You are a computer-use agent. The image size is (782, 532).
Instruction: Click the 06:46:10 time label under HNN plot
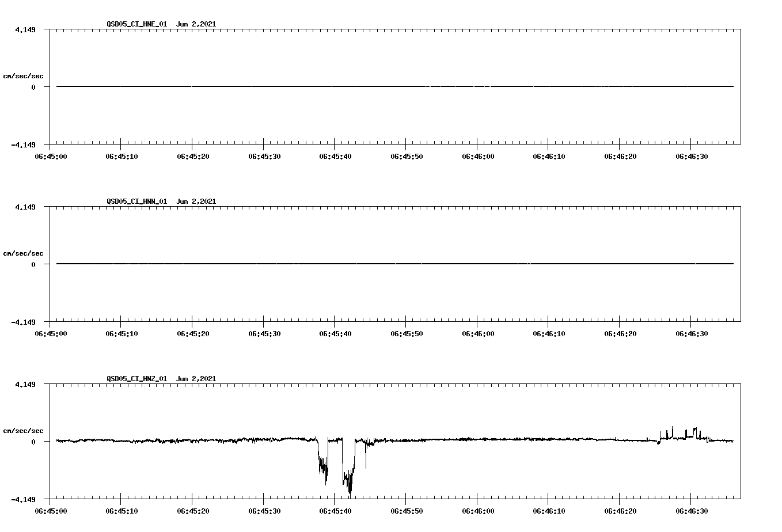click(549, 334)
